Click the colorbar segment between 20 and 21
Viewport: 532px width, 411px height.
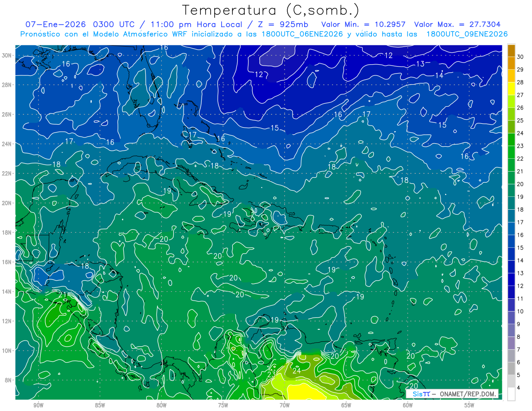tap(511, 178)
